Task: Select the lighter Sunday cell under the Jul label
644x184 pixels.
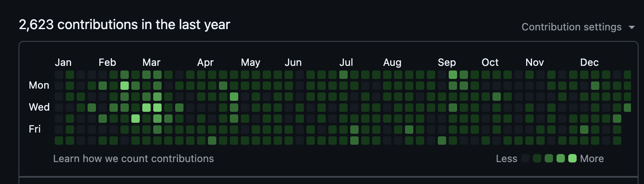Action: click(x=343, y=75)
